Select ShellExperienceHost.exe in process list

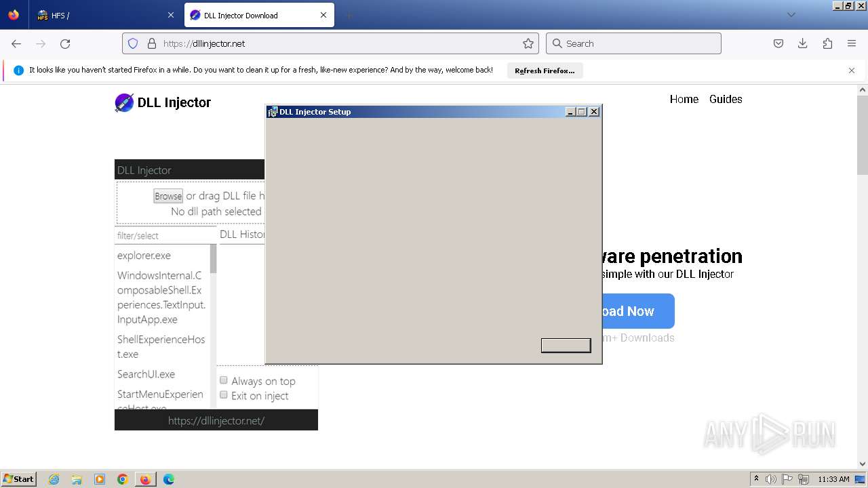[x=162, y=347]
